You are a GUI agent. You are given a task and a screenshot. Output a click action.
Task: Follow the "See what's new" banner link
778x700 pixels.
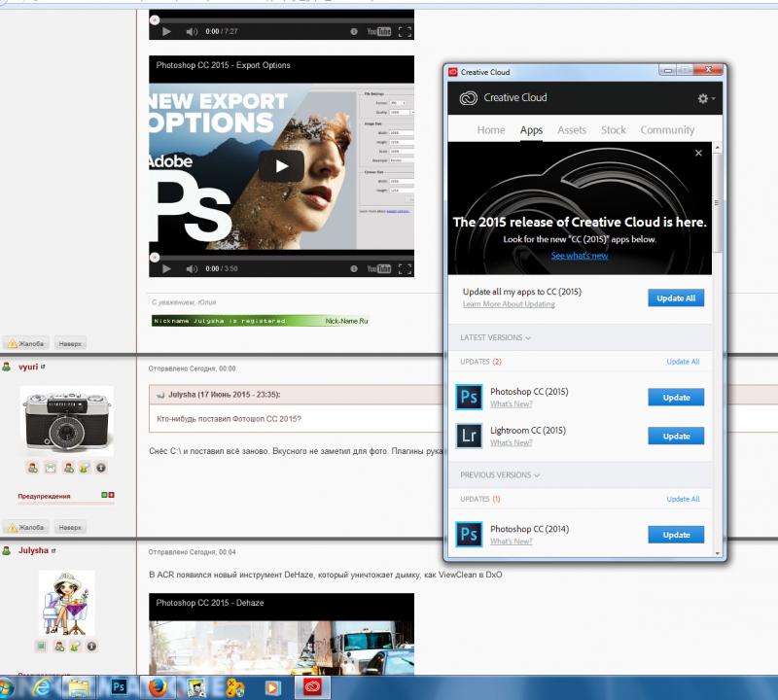(x=580, y=256)
